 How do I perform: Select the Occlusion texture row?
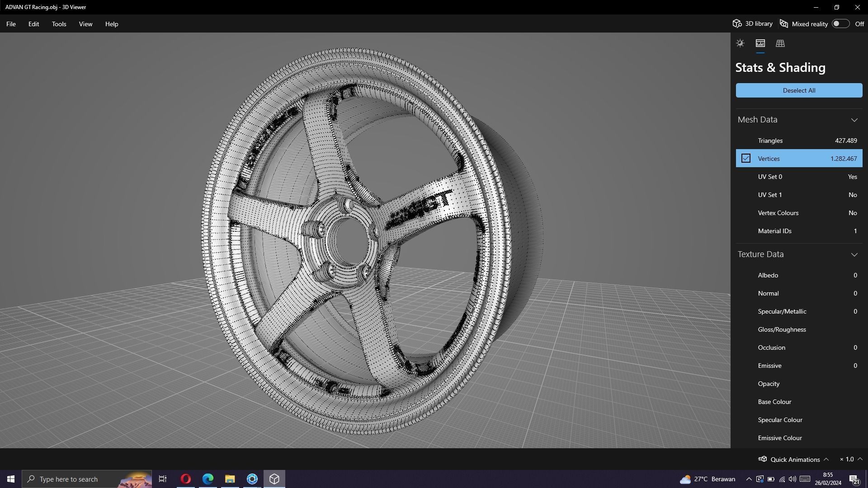(799, 347)
